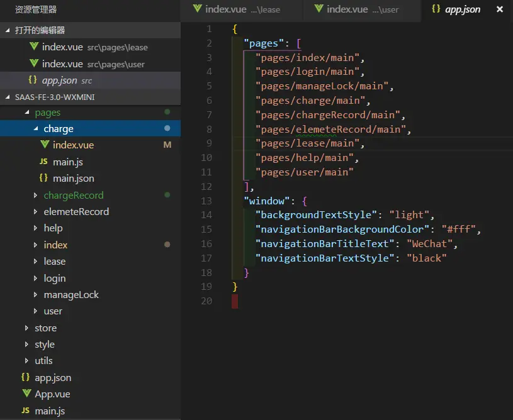513x420 pixels.
Task: Open root app.json file in explorer
Action: click(x=90, y=377)
